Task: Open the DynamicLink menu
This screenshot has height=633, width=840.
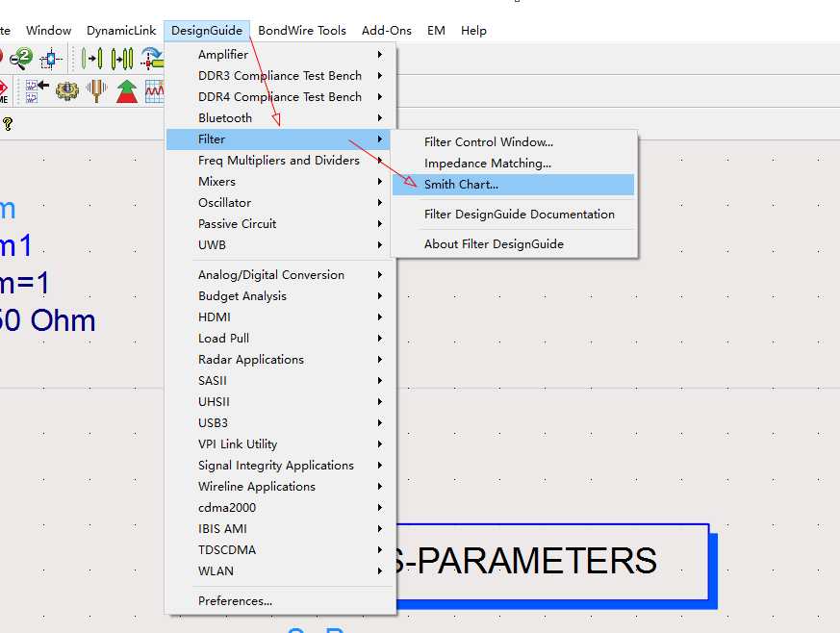Action: click(x=121, y=31)
